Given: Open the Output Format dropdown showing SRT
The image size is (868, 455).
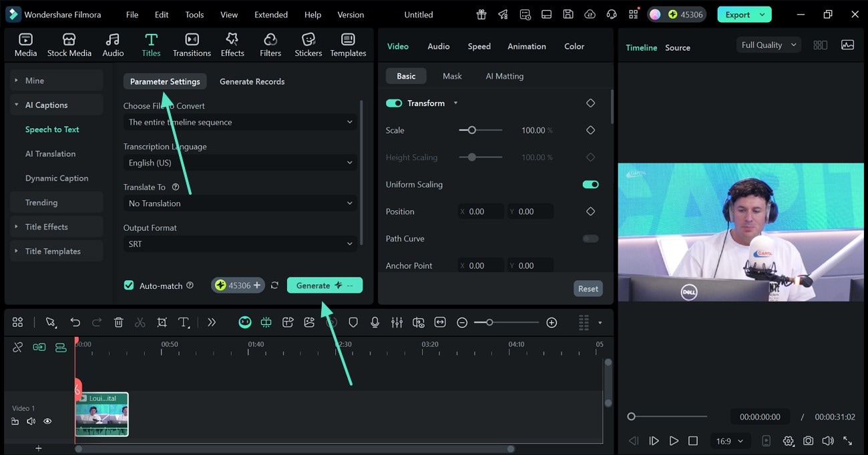Looking at the screenshot, I should coord(240,244).
